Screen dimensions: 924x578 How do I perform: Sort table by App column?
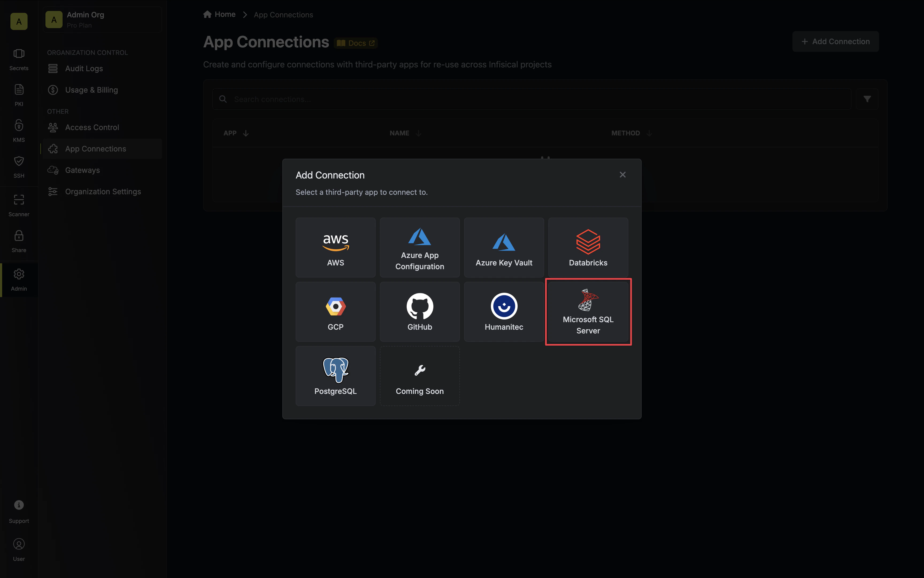pos(236,133)
